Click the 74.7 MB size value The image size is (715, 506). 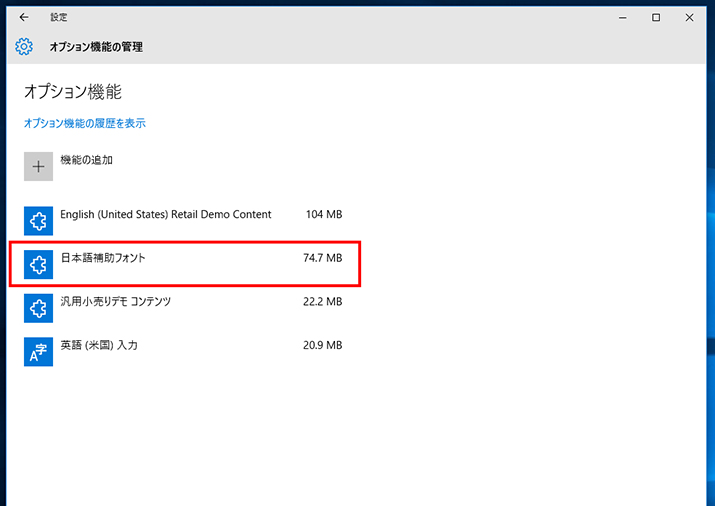(322, 258)
